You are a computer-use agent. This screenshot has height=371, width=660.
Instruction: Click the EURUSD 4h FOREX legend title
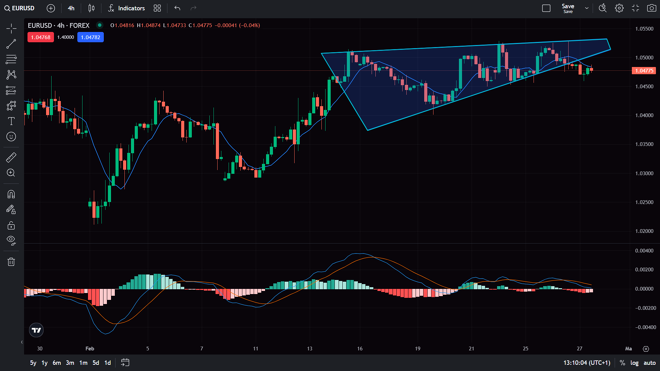59,26
